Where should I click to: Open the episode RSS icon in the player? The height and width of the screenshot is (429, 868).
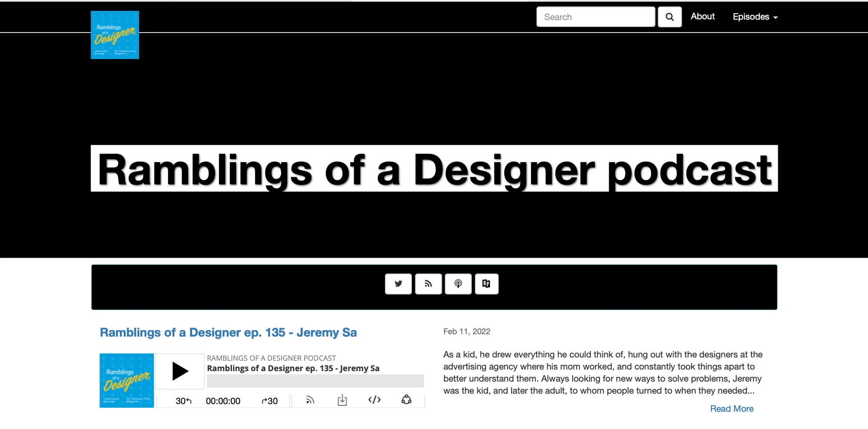point(309,400)
